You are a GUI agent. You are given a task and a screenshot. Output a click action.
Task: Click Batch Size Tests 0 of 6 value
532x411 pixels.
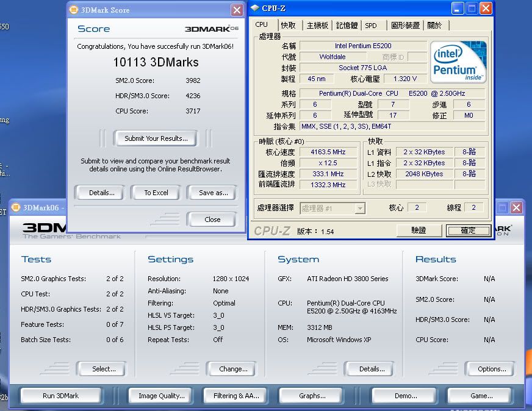point(115,340)
